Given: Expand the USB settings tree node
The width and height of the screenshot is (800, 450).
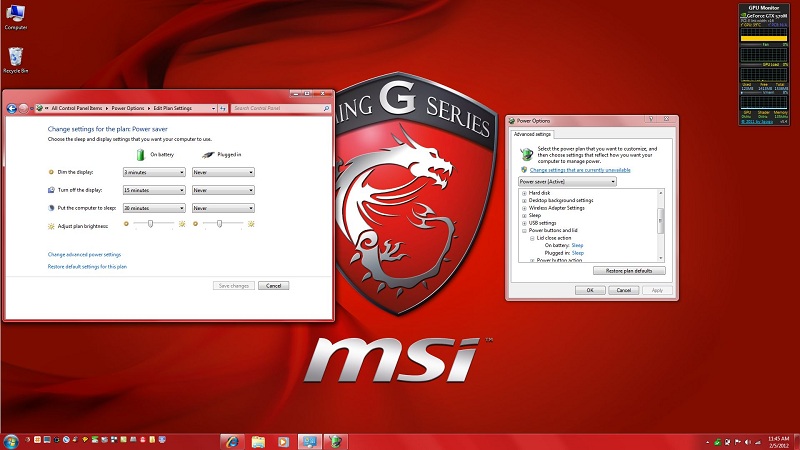Looking at the screenshot, I should coord(524,223).
